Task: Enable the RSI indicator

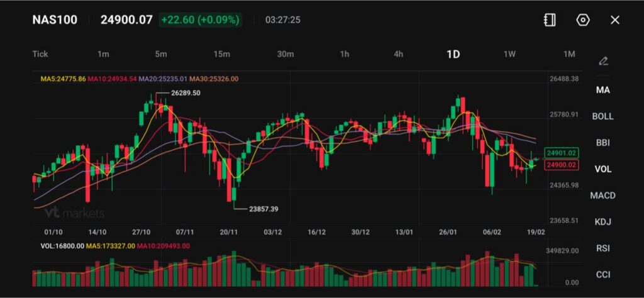Action: pyautogui.click(x=603, y=248)
